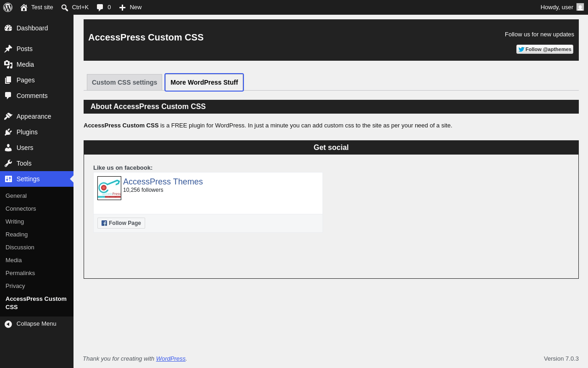Open Connectors settings submenu item
Image resolution: width=588 pixels, height=368 pixels.
21,208
